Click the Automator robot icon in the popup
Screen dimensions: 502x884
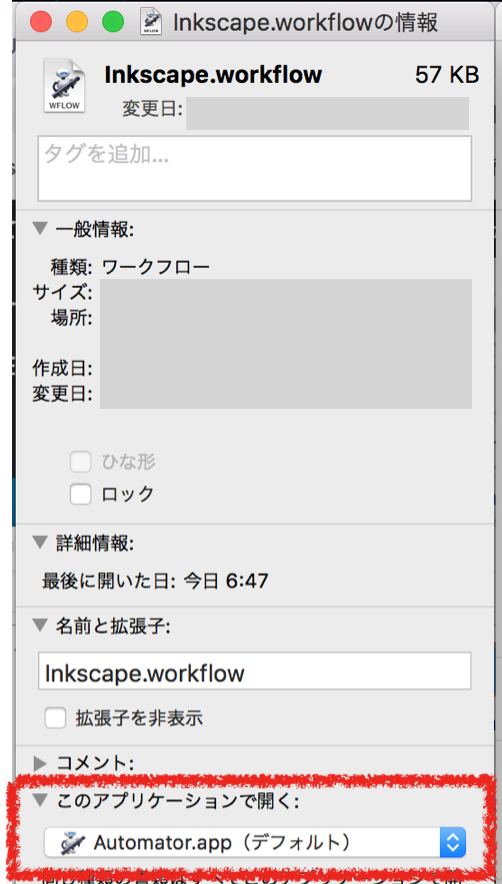coord(72,843)
